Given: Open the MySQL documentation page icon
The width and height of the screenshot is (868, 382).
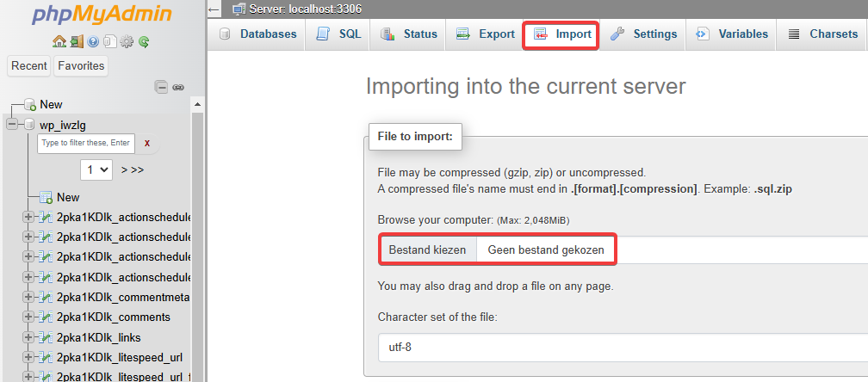Looking at the screenshot, I should point(110,41).
